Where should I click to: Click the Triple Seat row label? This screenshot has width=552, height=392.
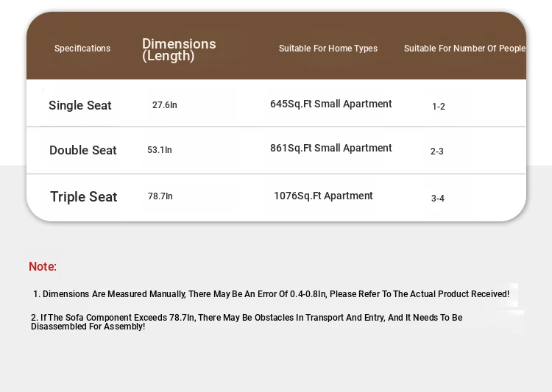click(x=84, y=196)
